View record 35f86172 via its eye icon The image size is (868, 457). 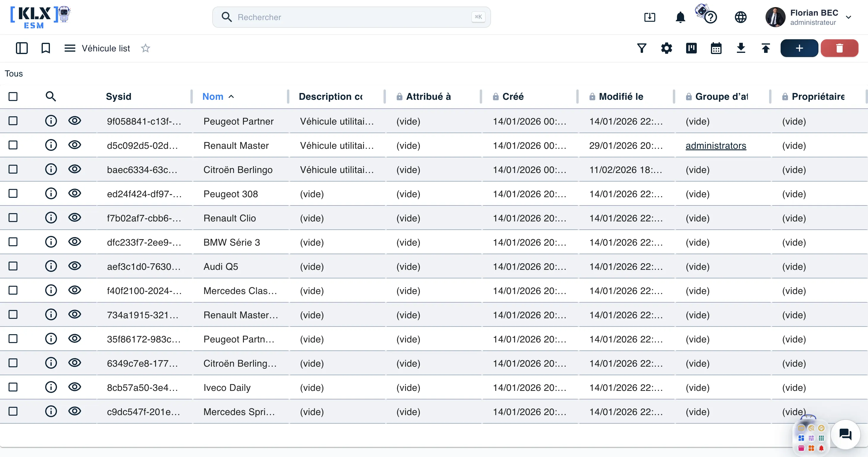[74, 338]
